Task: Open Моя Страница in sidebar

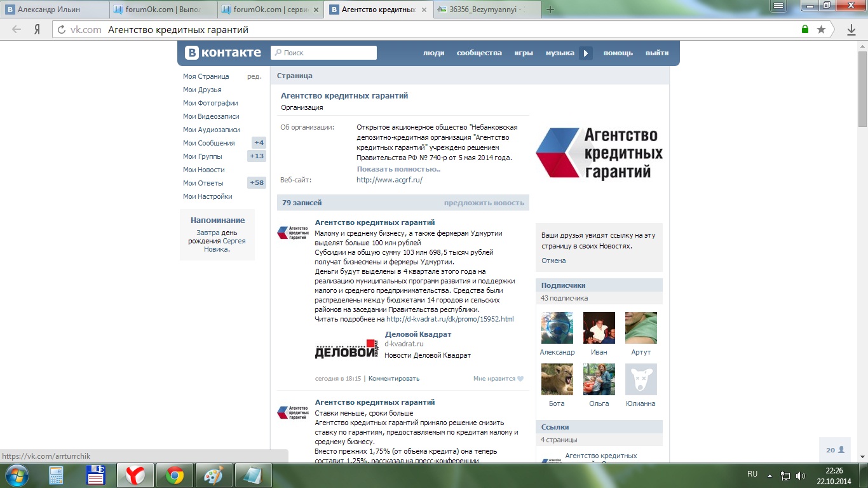Action: 206,76
